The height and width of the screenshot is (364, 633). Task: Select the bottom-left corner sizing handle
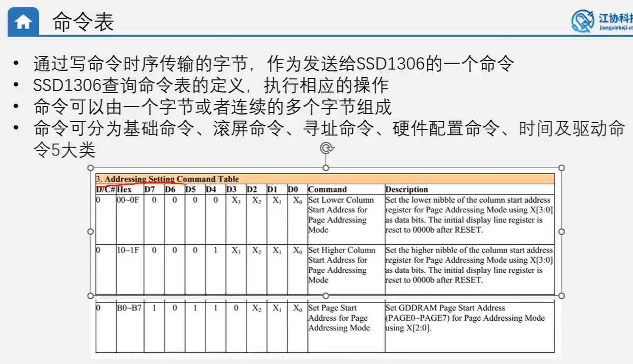click(x=91, y=296)
